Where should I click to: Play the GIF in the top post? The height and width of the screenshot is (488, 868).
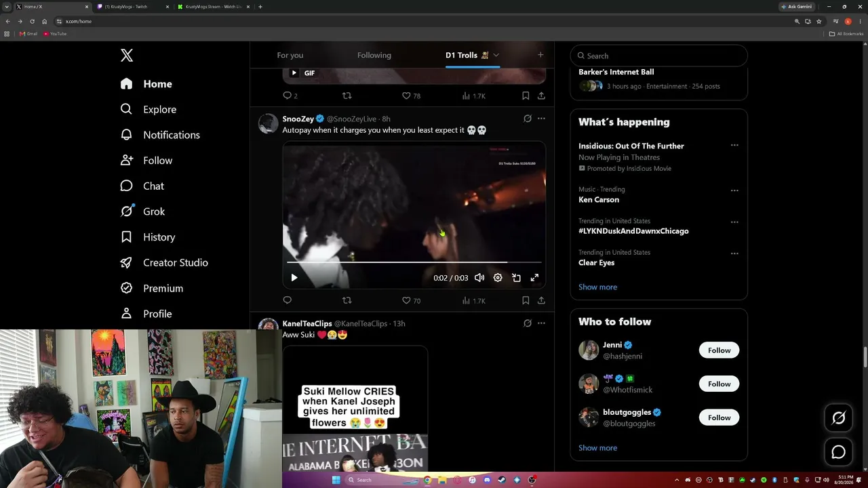click(294, 73)
